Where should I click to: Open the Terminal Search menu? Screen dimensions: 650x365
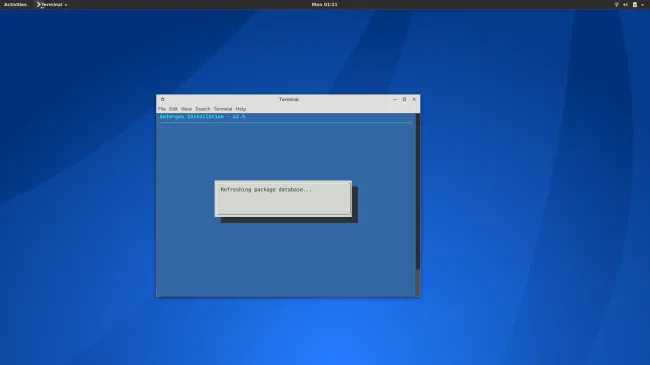[203, 109]
